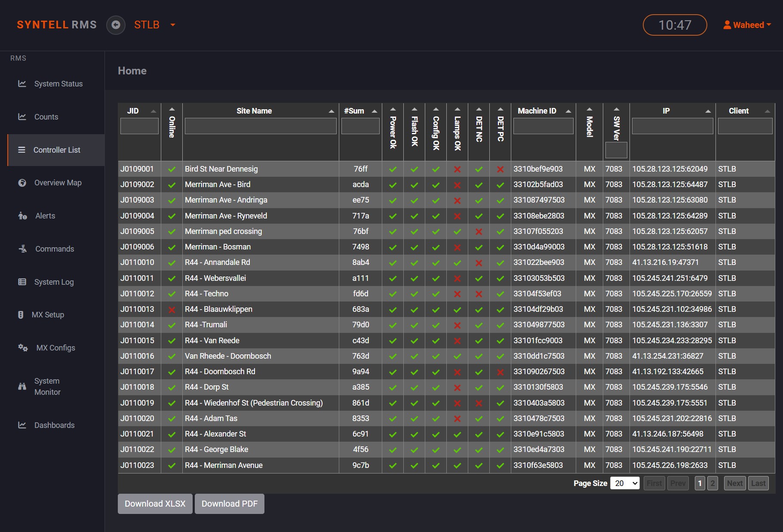Open Commands via its sidebar icon
783x532 pixels.
tap(22, 249)
